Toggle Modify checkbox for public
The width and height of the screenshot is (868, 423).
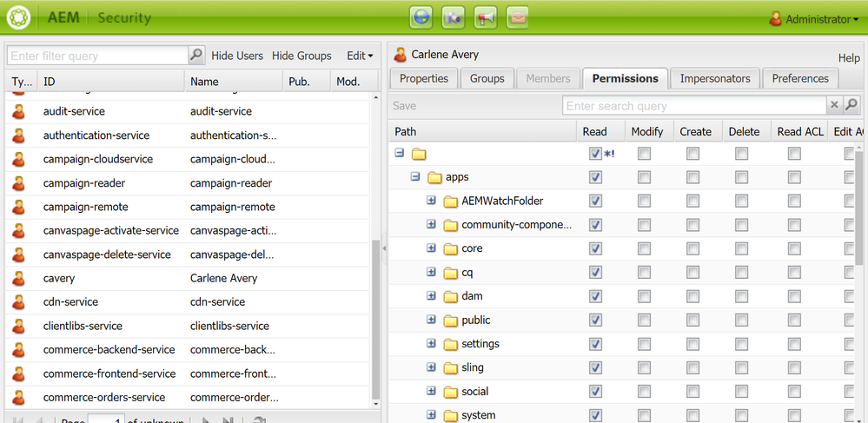tap(645, 320)
